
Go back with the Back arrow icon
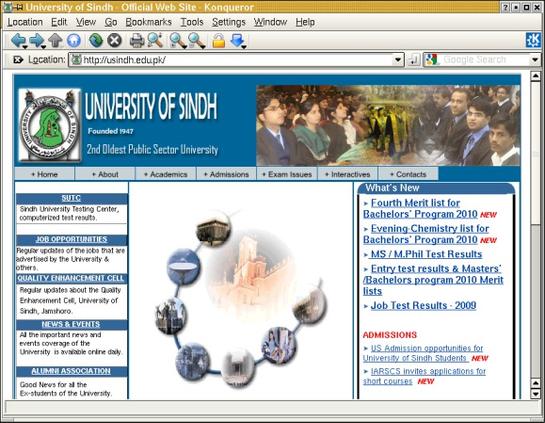(17, 40)
